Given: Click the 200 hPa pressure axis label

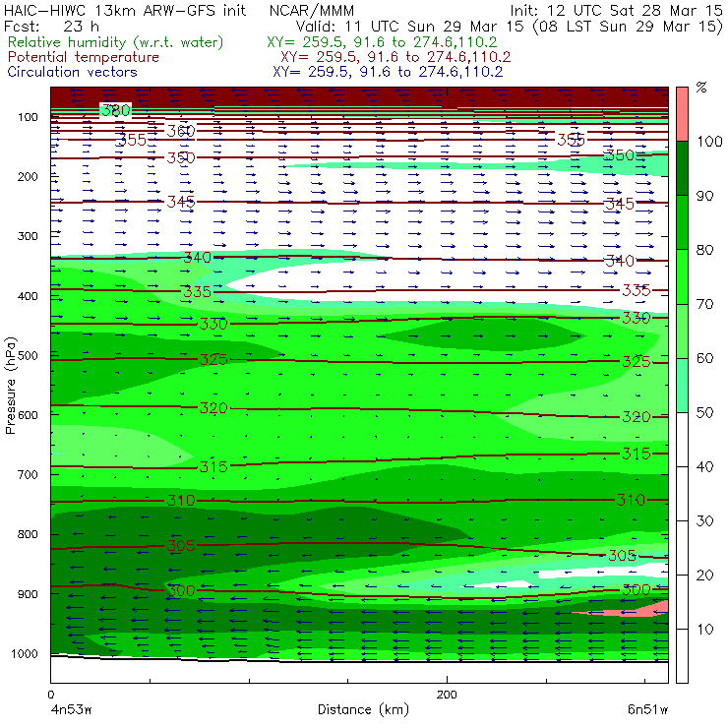Looking at the screenshot, I should 28,176.
